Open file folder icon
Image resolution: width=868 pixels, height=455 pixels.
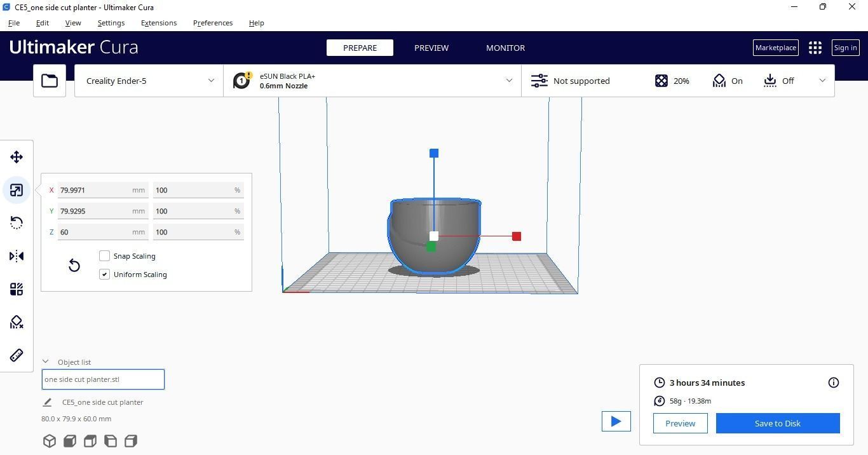tap(50, 81)
